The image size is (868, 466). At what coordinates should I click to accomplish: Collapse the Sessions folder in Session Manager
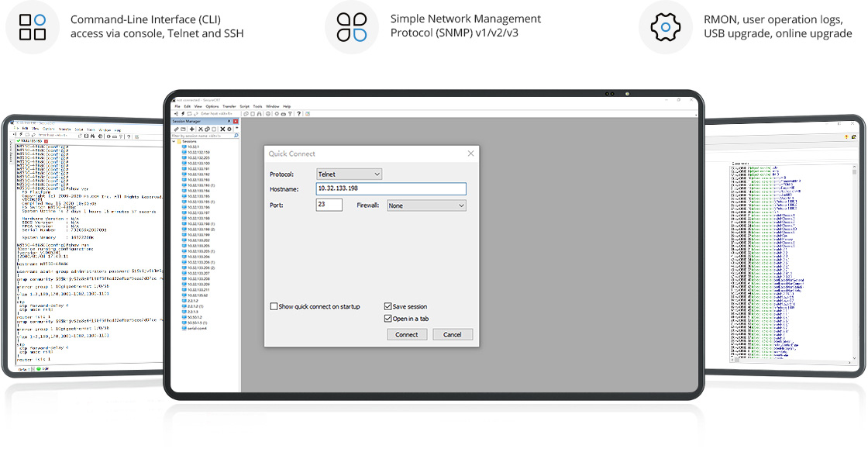174,141
